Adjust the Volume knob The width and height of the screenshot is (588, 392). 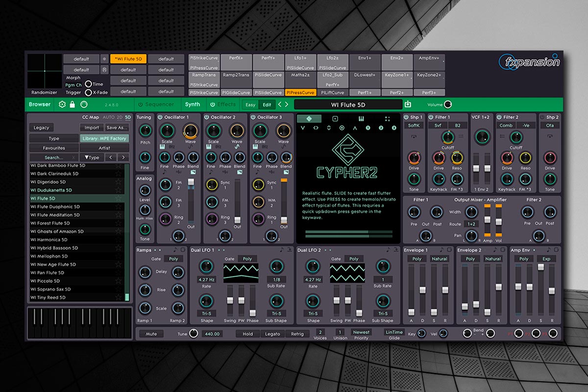point(447,104)
